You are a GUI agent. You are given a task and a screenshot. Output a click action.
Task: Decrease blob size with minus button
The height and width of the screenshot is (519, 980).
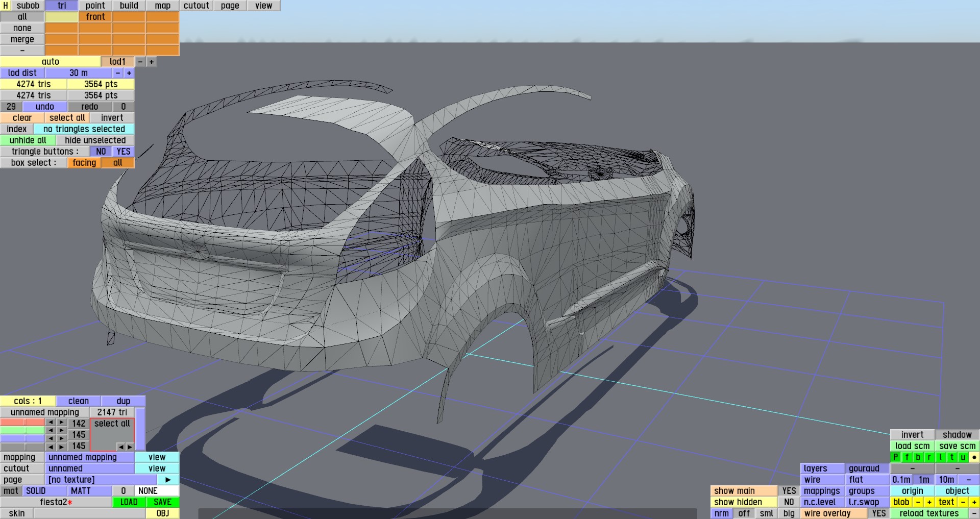[918, 502]
